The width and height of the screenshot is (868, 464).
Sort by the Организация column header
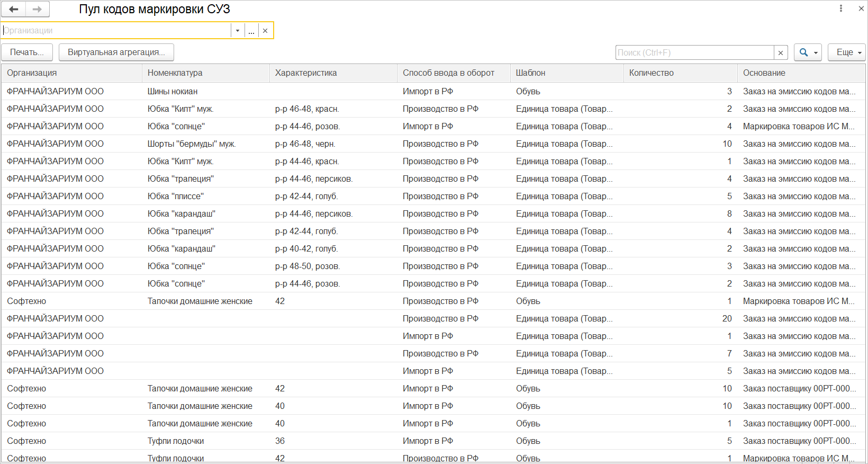71,73
